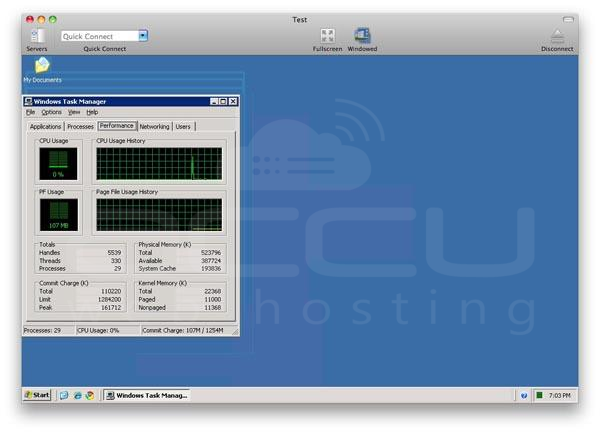Open View menu in Task Manager

tap(74, 112)
